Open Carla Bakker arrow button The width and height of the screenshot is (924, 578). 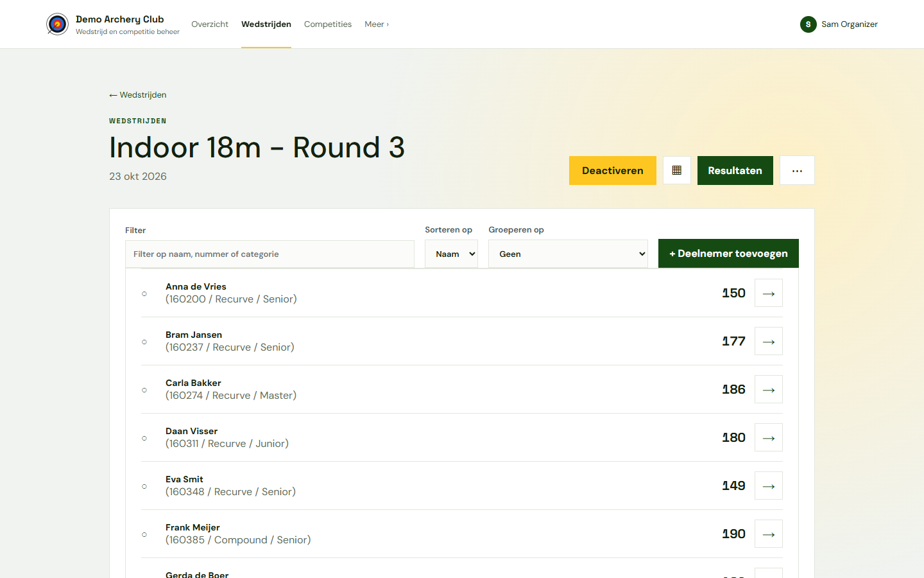[769, 389]
